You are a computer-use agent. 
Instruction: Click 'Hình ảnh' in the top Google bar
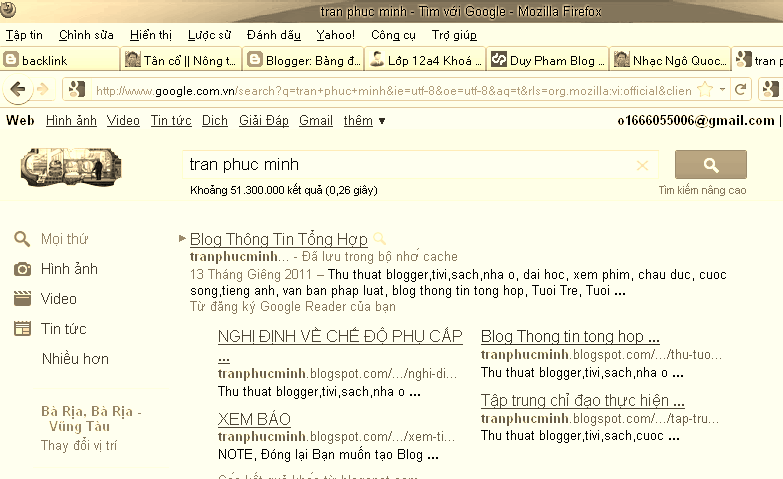71,120
